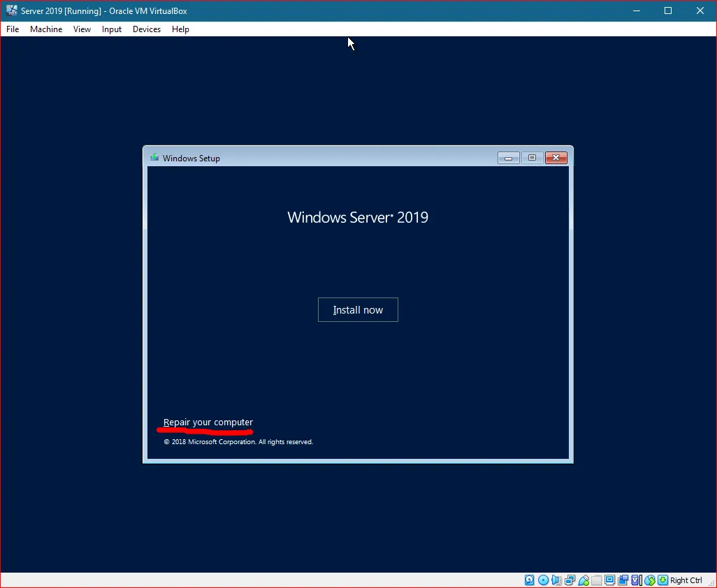Open the Devices menu
Image resolution: width=717 pixels, height=588 pixels.
(146, 29)
